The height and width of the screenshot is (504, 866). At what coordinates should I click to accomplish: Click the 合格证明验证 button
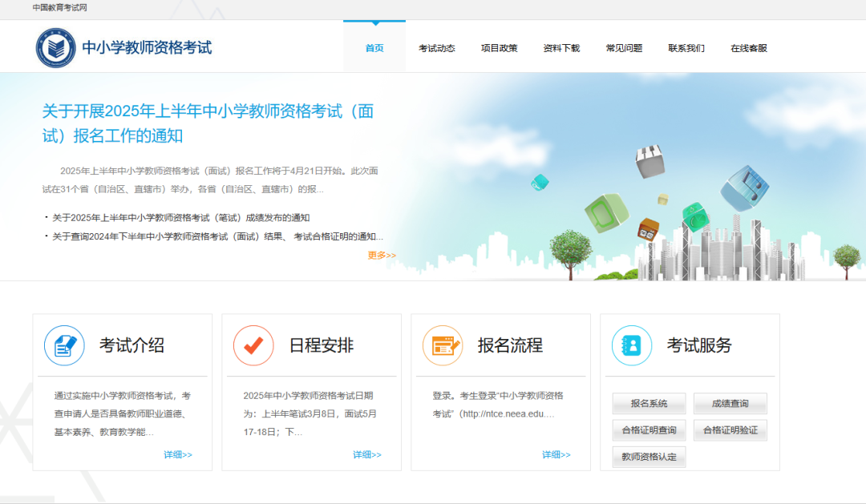(730, 429)
